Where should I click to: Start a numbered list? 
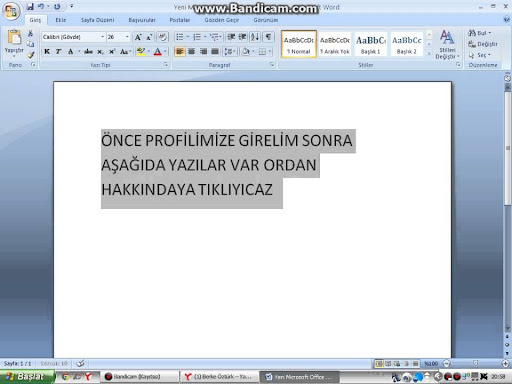197,37
